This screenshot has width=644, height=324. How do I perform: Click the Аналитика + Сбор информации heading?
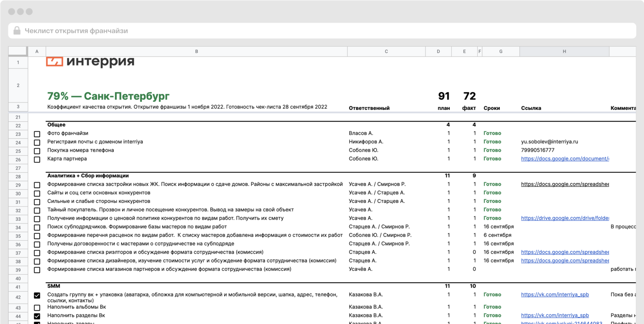(x=88, y=175)
